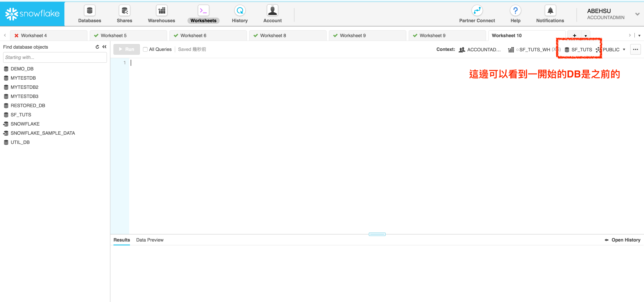Switch to the Data Preview tab

click(x=150, y=240)
